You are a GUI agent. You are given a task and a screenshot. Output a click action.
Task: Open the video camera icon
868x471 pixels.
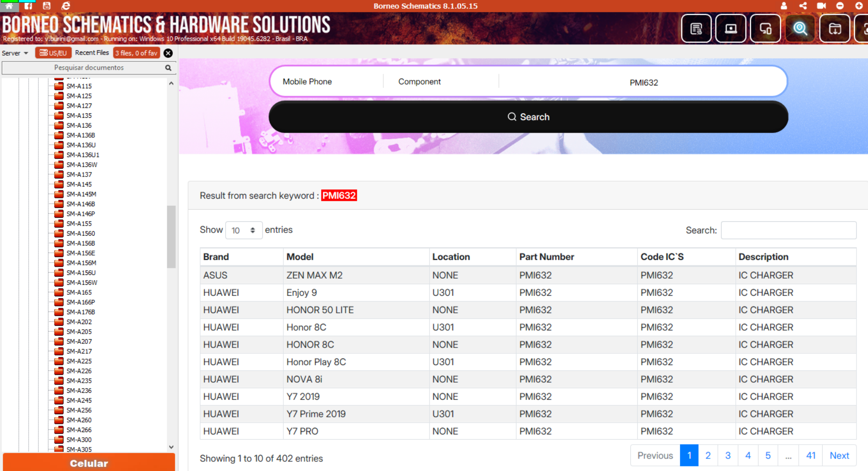click(821, 6)
